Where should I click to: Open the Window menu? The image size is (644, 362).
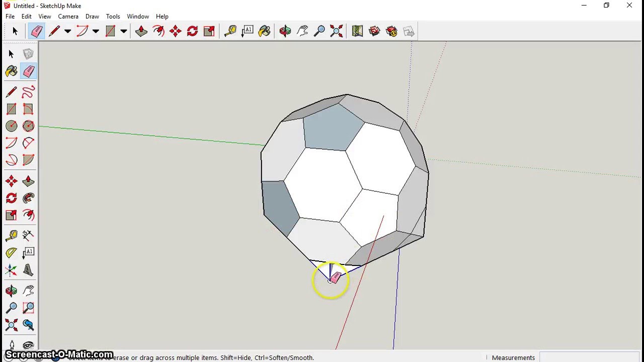point(138,16)
